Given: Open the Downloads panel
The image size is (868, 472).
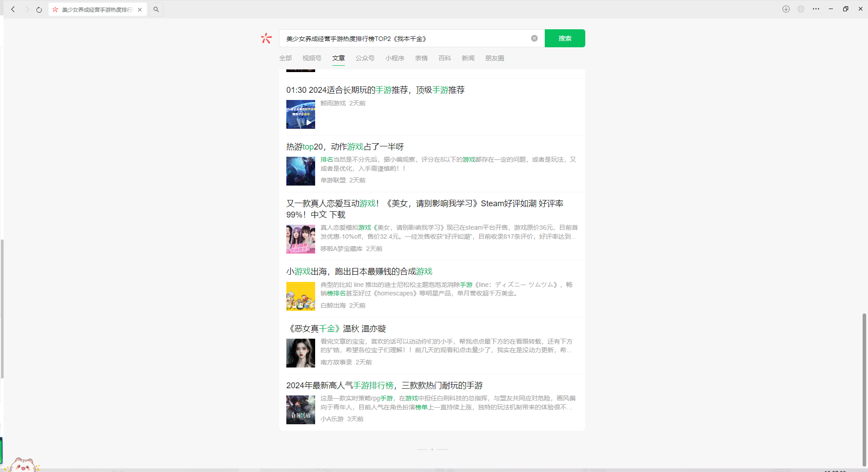Looking at the screenshot, I should coord(786,9).
